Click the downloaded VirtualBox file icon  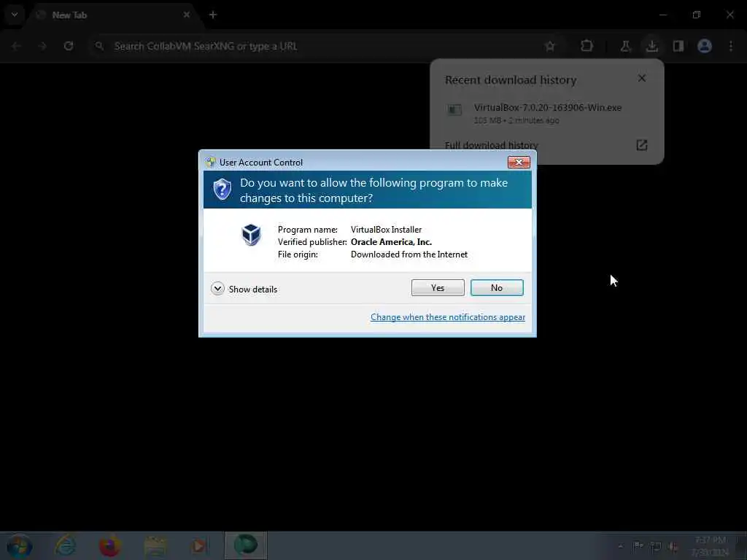(x=454, y=111)
